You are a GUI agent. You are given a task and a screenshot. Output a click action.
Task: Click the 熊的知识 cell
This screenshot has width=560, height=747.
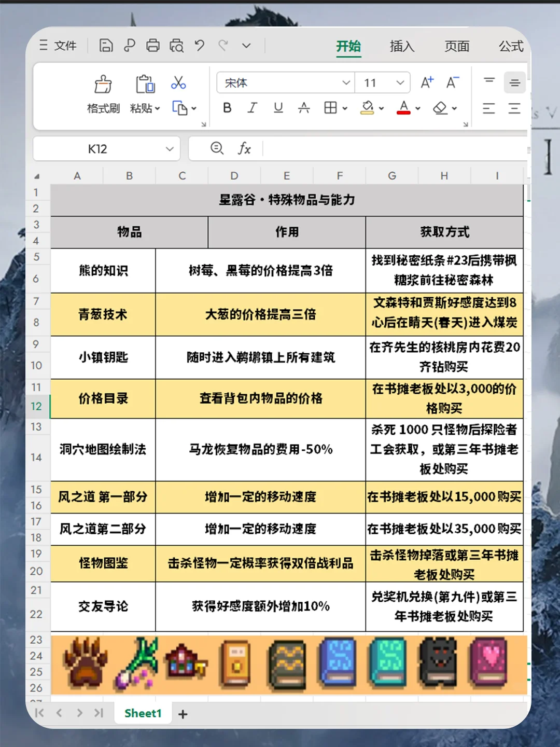pyautogui.click(x=103, y=270)
